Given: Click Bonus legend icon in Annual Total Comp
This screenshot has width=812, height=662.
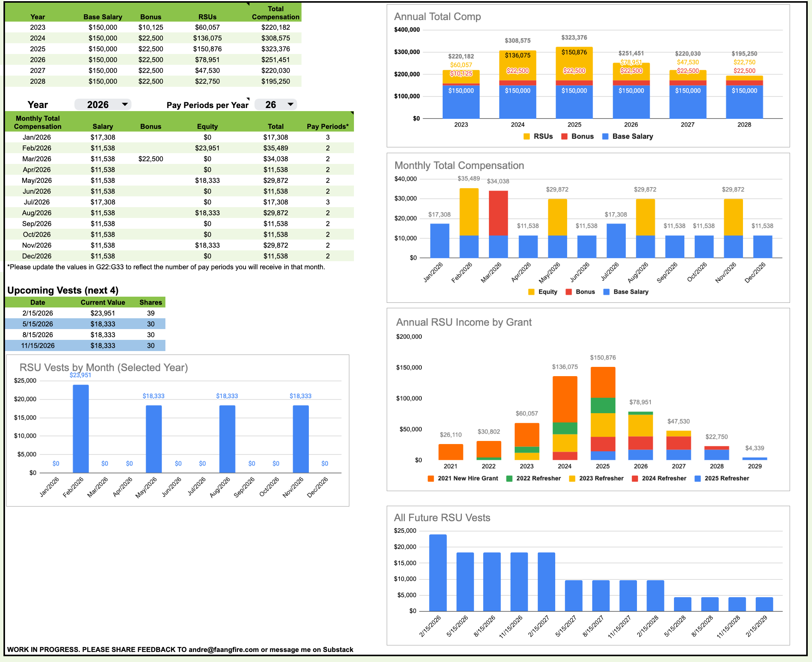Looking at the screenshot, I should (x=564, y=137).
